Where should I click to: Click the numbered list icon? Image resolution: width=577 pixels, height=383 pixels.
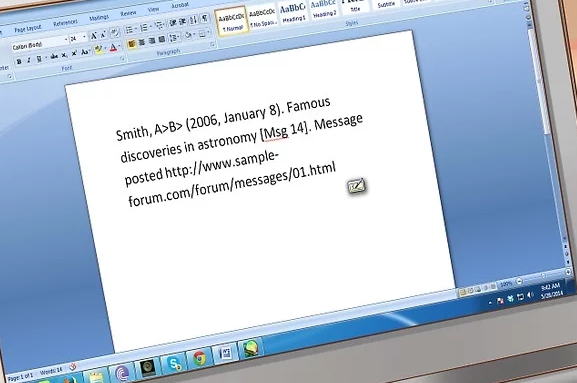tap(144, 28)
